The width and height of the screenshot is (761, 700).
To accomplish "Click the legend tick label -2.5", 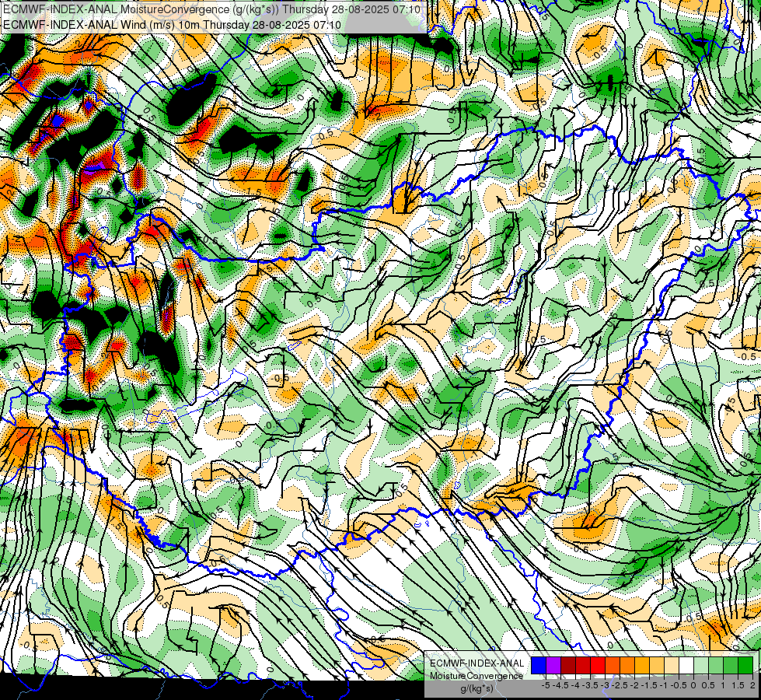I will coord(620,685).
